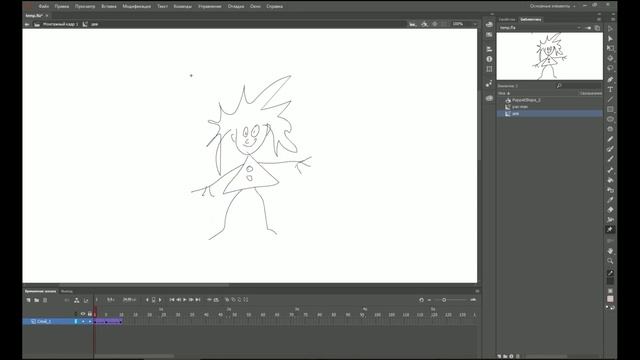This screenshot has width=640, height=360.
Task: Open the Info panel icon
Action: 489,59
